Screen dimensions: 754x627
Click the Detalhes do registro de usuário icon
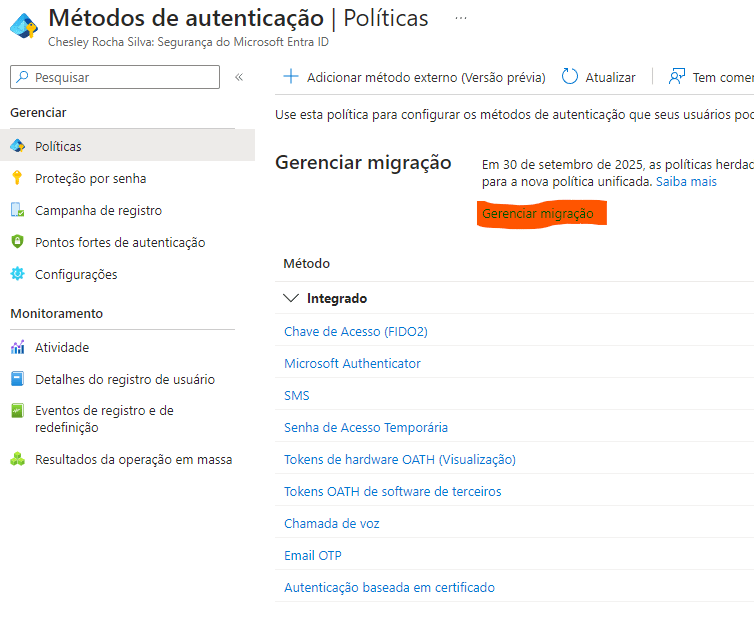click(17, 379)
